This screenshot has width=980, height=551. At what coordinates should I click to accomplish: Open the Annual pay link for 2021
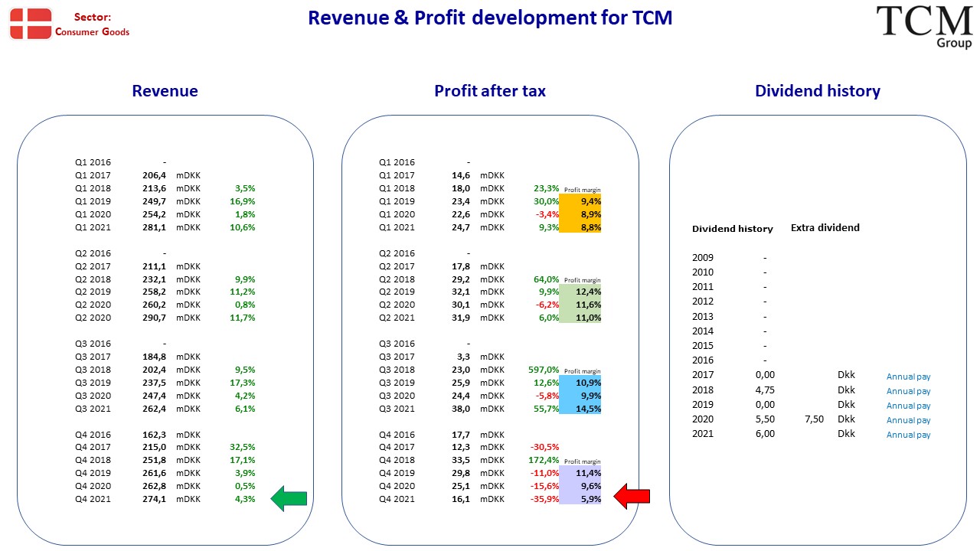[x=909, y=435]
